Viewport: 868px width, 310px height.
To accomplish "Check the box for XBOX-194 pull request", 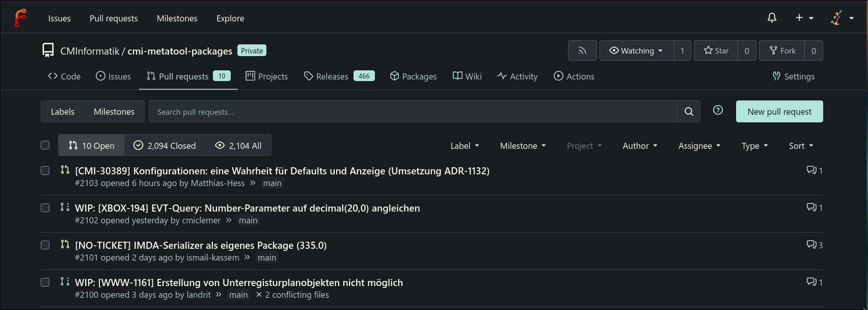I will [45, 208].
